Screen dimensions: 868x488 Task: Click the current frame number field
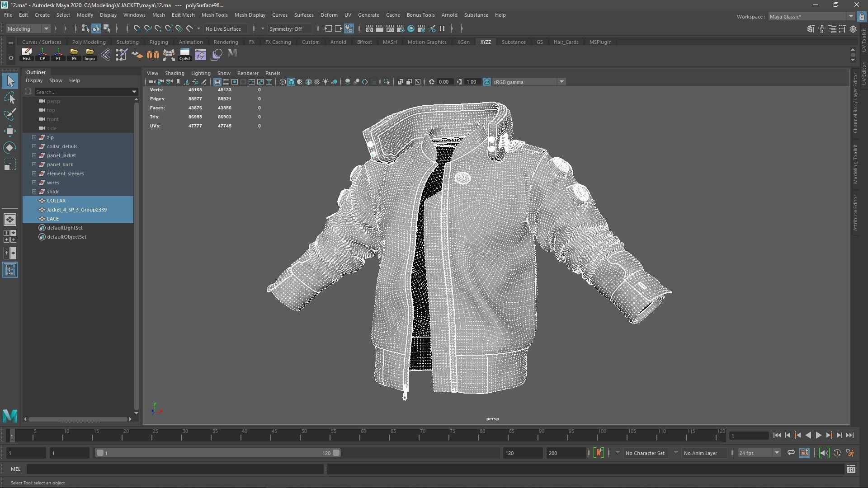click(749, 436)
